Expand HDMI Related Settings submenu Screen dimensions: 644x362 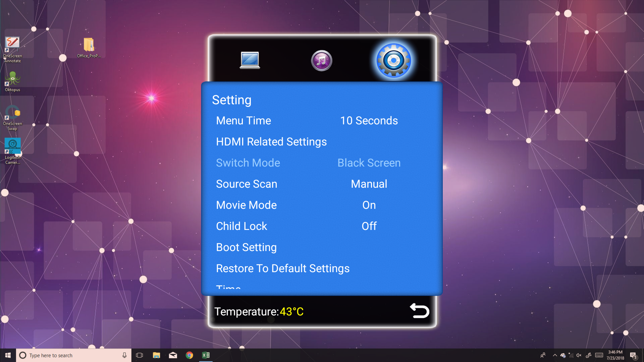(x=271, y=142)
